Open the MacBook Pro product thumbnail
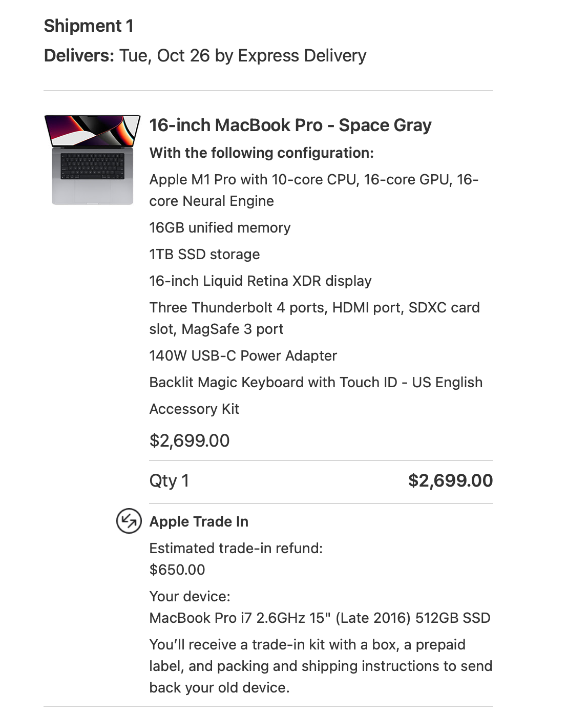 tap(92, 160)
